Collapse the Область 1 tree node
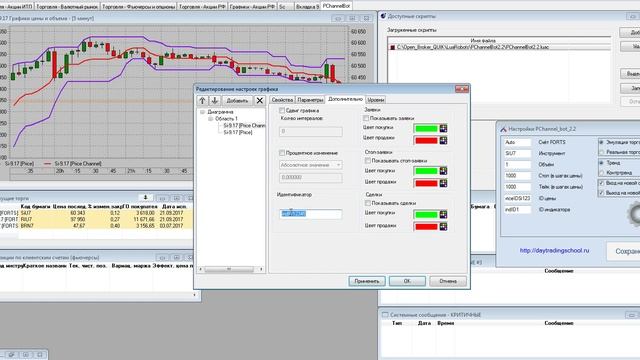Viewport: 640px width, 360px height. click(210, 118)
